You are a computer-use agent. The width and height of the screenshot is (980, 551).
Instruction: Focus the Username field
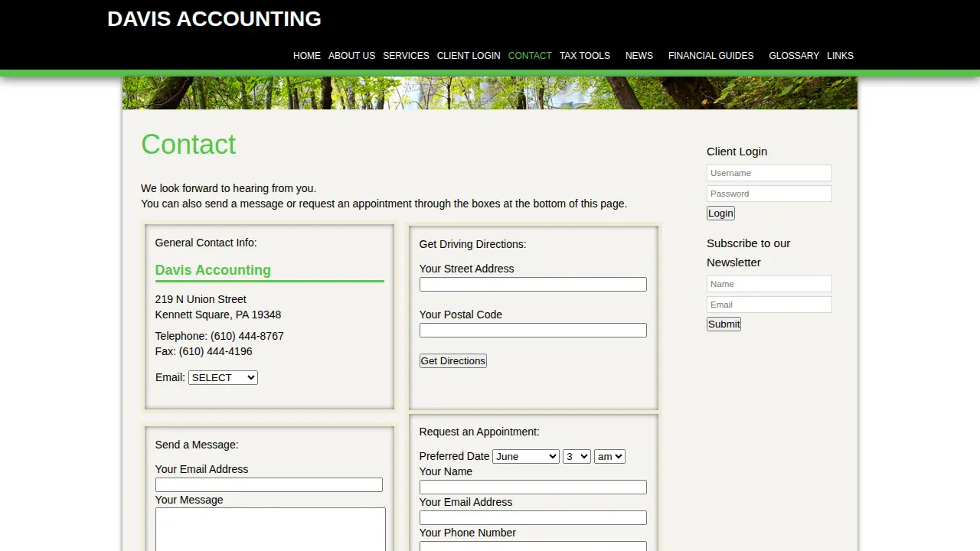click(769, 173)
